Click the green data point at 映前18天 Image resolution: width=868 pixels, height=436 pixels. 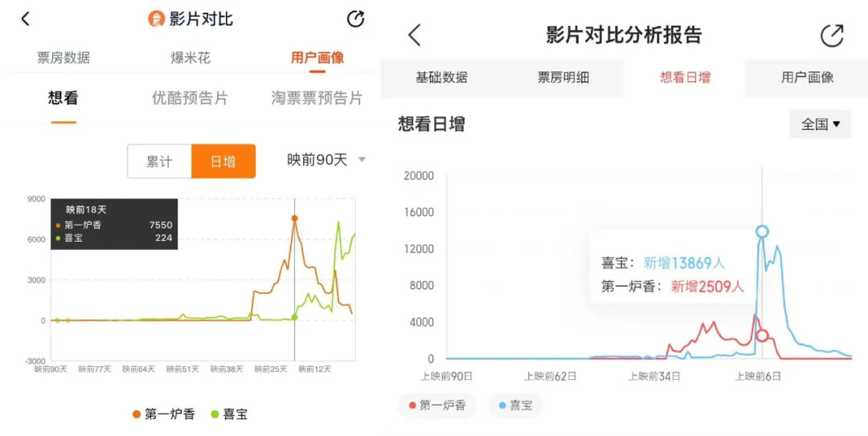click(x=294, y=317)
